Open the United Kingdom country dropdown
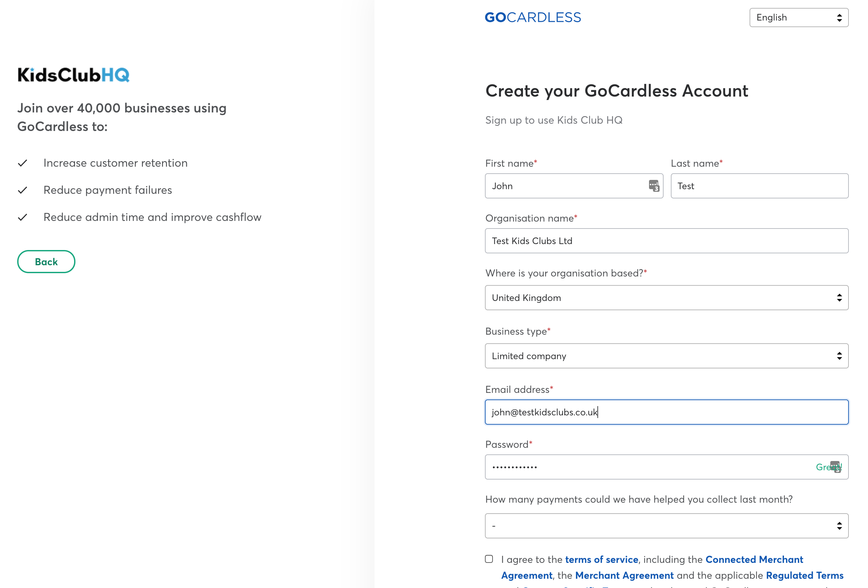Screen dimensions: 868x588 pos(667,298)
